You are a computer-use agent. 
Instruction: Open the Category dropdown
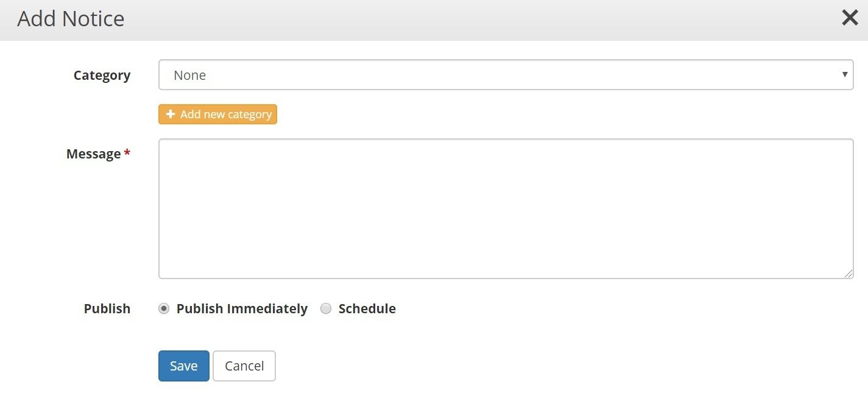pyautogui.click(x=506, y=75)
